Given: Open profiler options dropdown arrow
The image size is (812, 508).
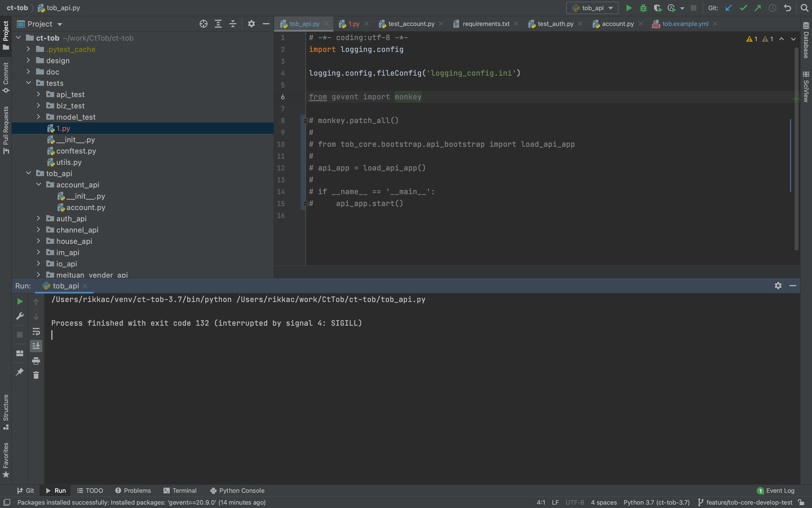Looking at the screenshot, I should tap(682, 8).
